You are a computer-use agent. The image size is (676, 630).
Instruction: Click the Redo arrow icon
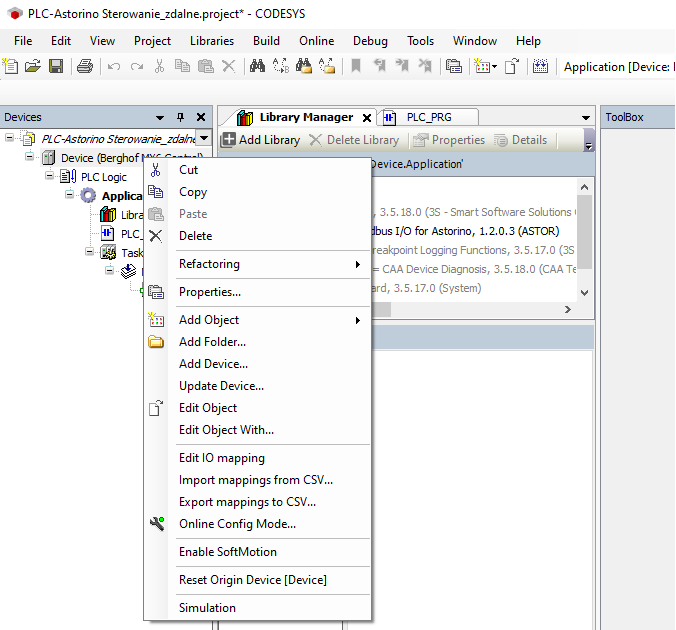(x=137, y=66)
